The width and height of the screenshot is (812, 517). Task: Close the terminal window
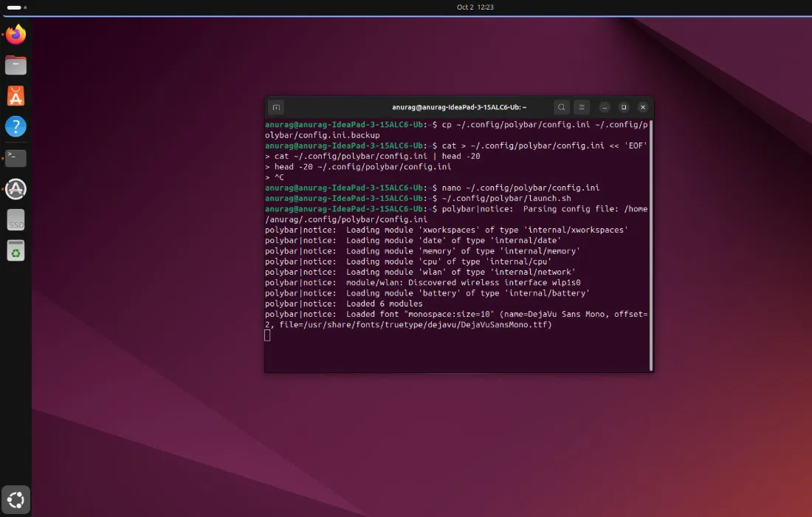pyautogui.click(x=643, y=107)
